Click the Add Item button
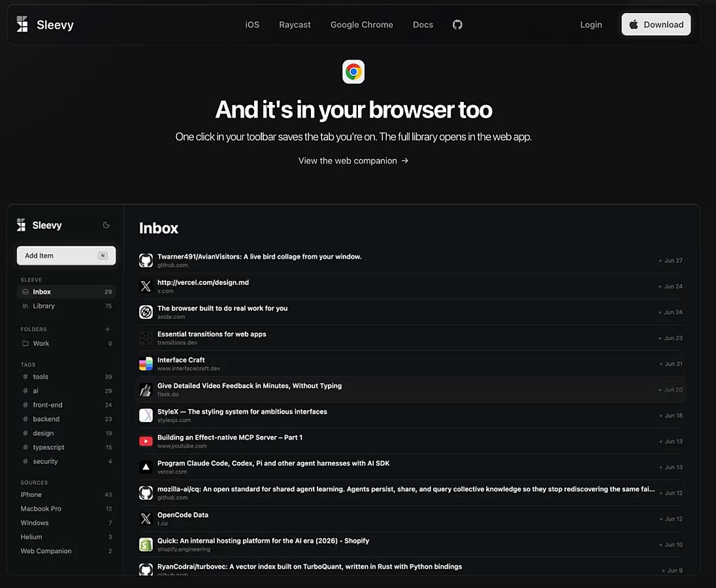This screenshot has width=716, height=588. 66,255
